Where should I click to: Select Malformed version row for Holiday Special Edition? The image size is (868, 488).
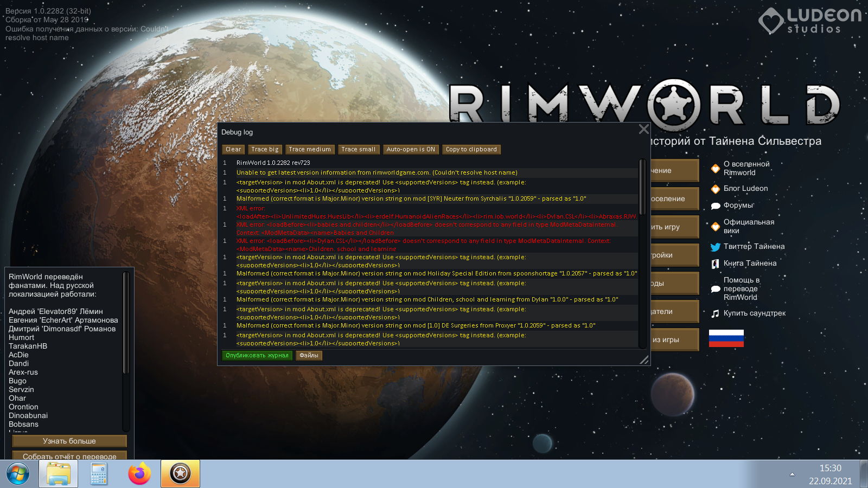point(429,273)
